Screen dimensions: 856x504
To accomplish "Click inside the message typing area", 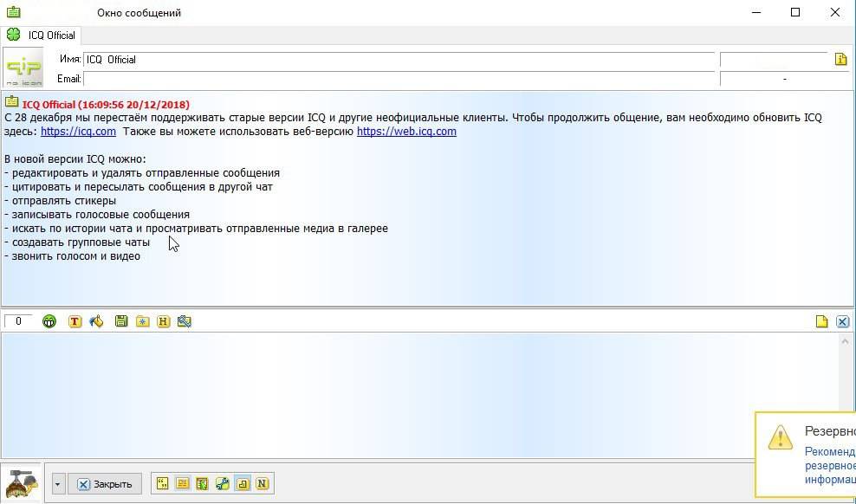I will click(x=419, y=396).
